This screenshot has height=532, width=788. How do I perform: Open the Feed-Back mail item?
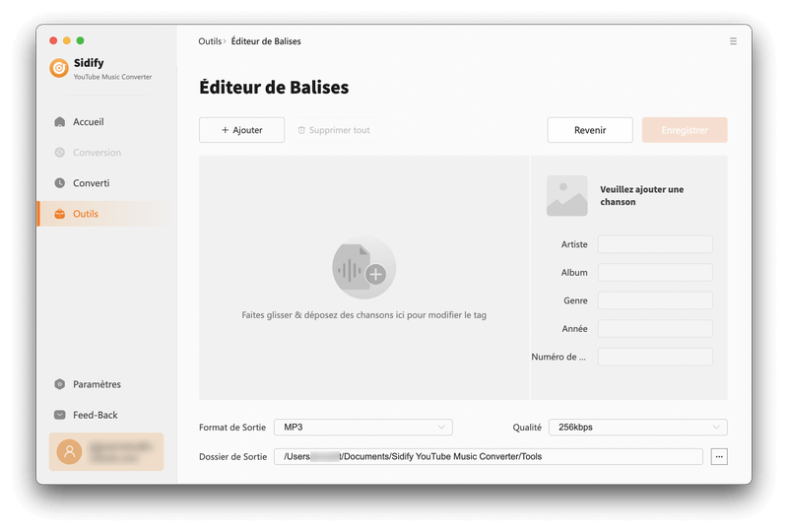[x=95, y=415]
